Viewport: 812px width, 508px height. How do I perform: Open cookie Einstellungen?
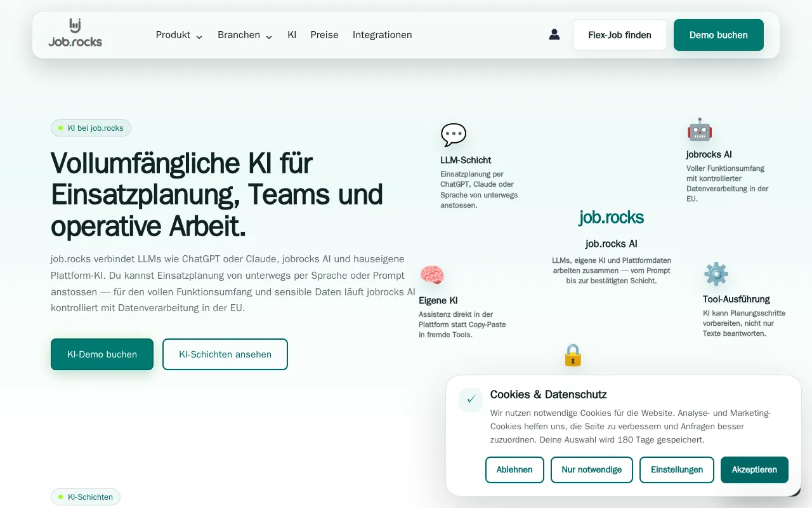[x=677, y=470]
